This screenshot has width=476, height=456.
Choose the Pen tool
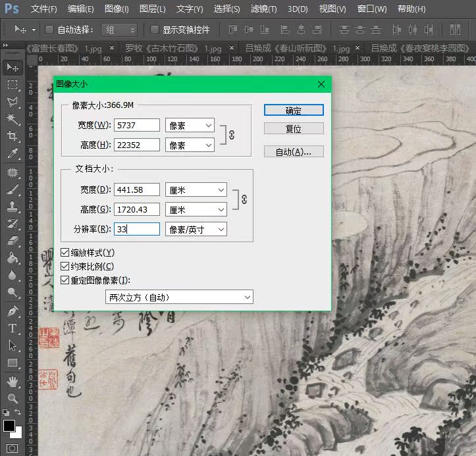point(13,311)
